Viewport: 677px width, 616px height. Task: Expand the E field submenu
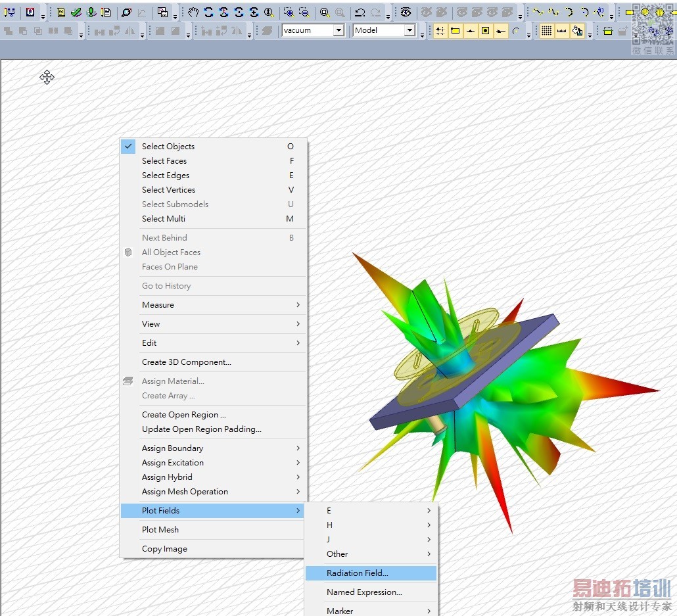coord(371,511)
